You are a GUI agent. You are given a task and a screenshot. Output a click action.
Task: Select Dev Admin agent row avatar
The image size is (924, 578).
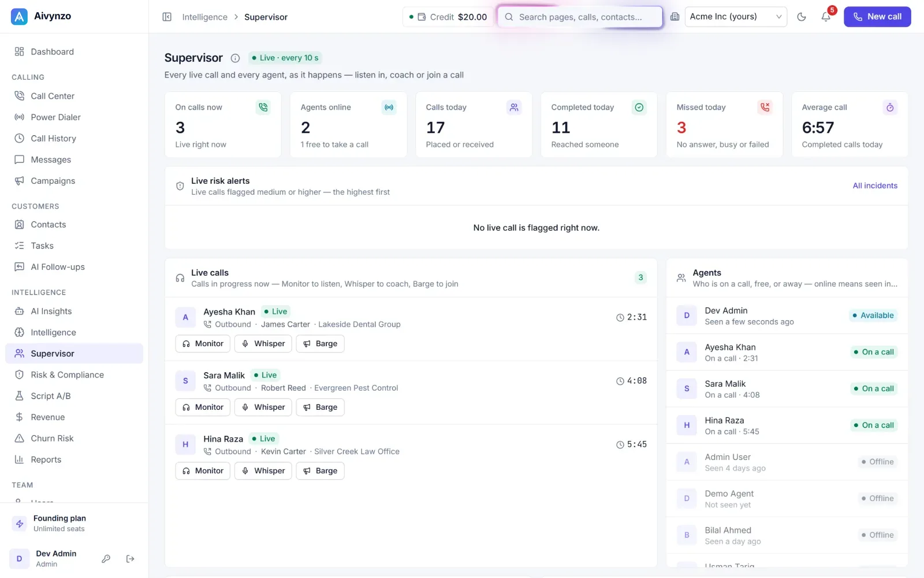point(687,316)
